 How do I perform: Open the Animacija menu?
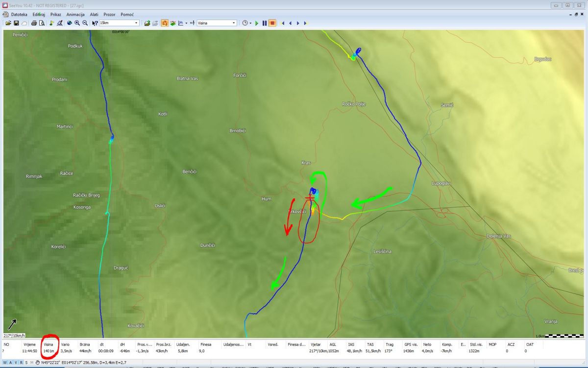click(75, 14)
